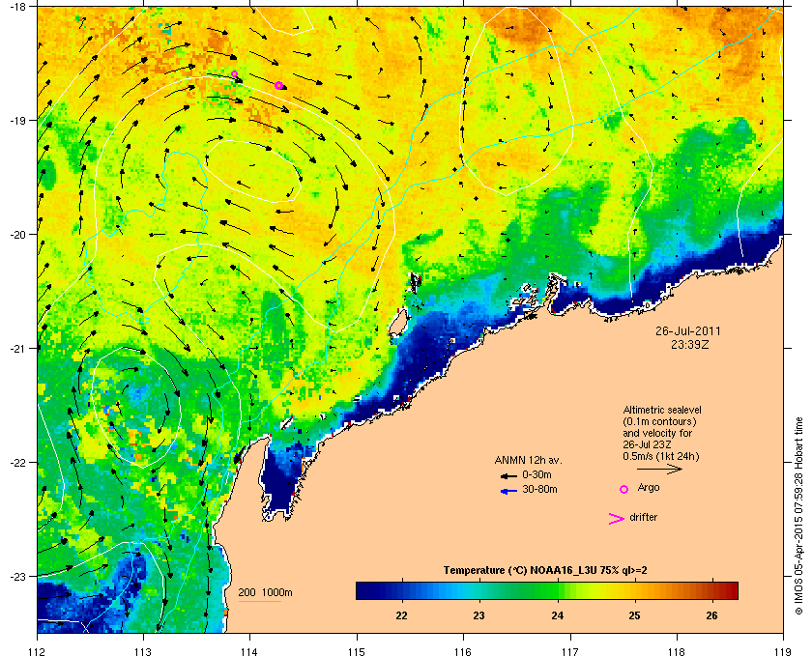Click the longitude axis label '118'
The width and height of the screenshot is (812, 657).
(677, 652)
